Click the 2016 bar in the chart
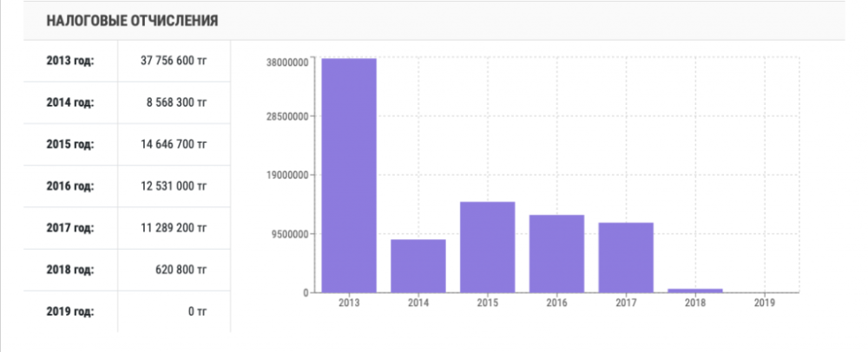The image size is (868, 352). coord(556,253)
